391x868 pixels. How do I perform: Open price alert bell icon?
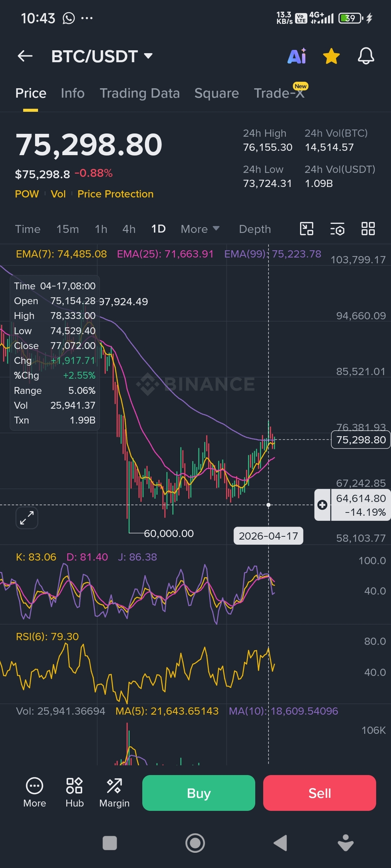(366, 56)
